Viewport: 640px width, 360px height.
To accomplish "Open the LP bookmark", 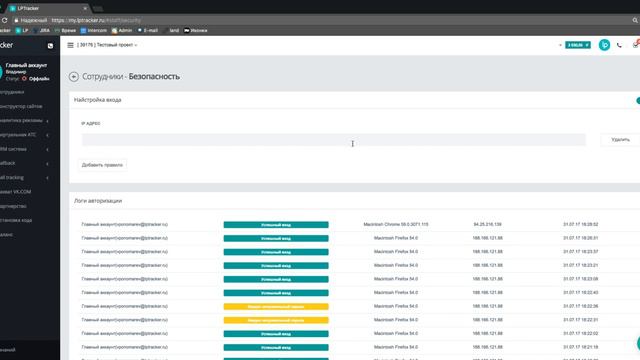I will pos(22,31).
